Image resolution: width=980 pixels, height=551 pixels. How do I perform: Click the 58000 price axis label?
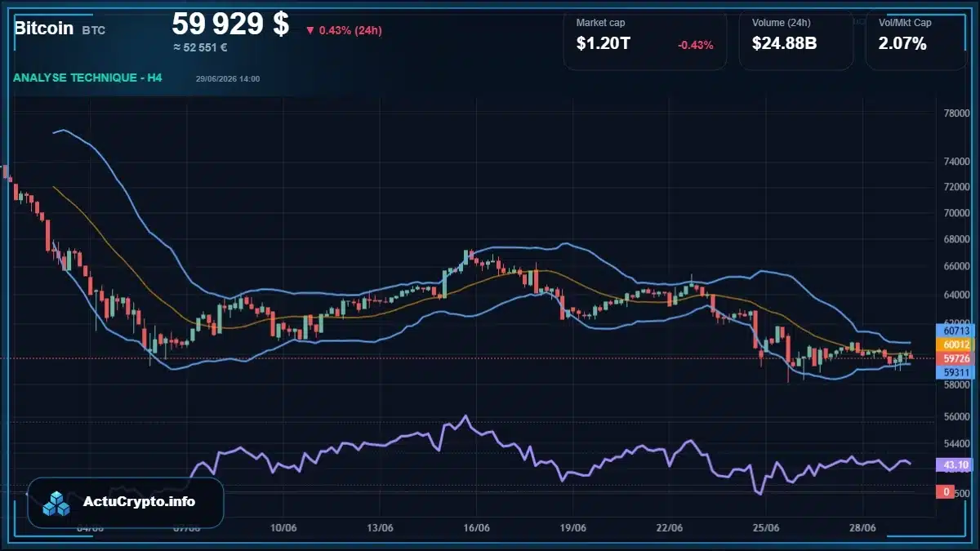coord(955,384)
